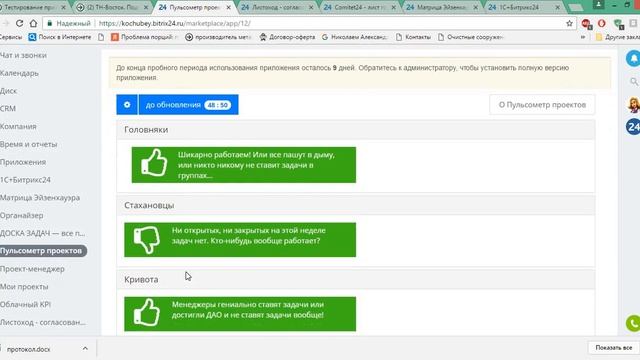This screenshot has width=640, height=360.
Task: Open Календарь in left sidebar
Action: [19, 73]
